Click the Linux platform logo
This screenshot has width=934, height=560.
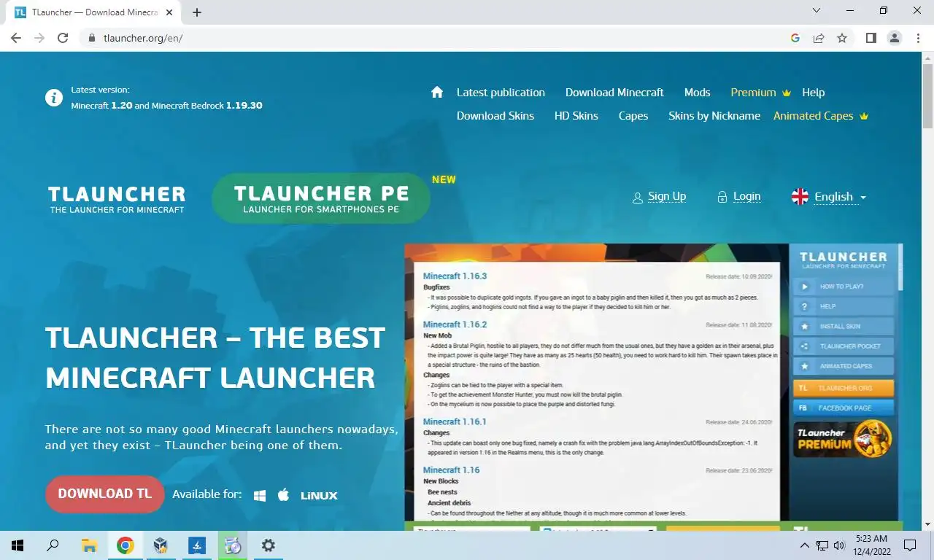click(319, 495)
